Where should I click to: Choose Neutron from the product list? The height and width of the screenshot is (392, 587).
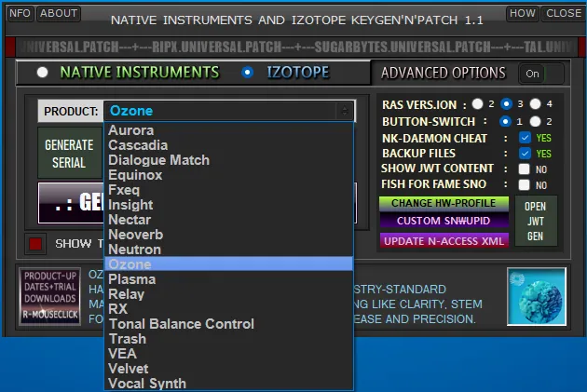pos(228,250)
